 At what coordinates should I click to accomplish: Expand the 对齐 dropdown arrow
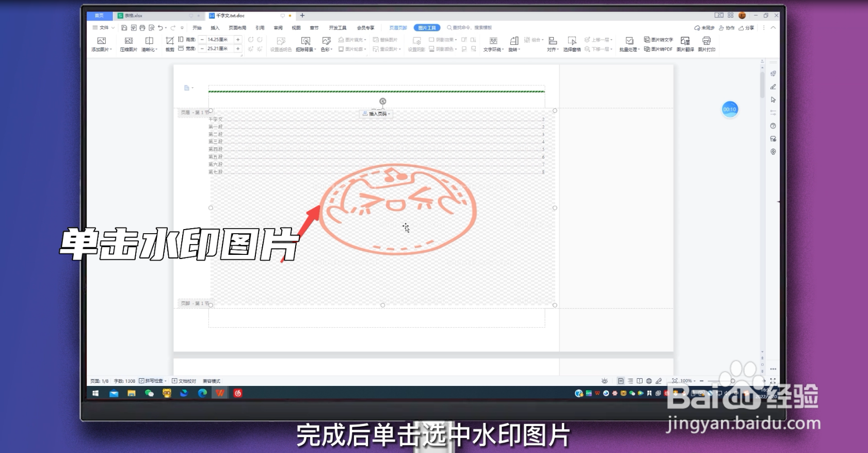pos(558,50)
